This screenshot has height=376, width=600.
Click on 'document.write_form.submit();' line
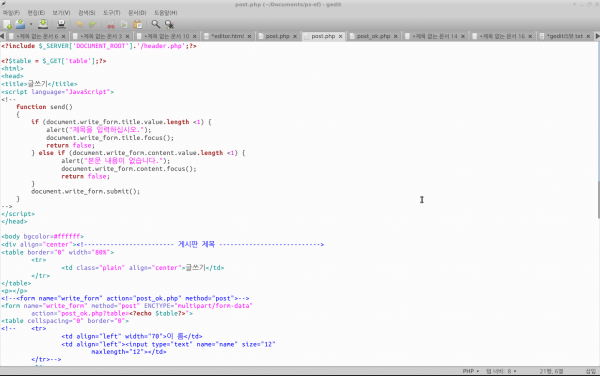point(85,191)
